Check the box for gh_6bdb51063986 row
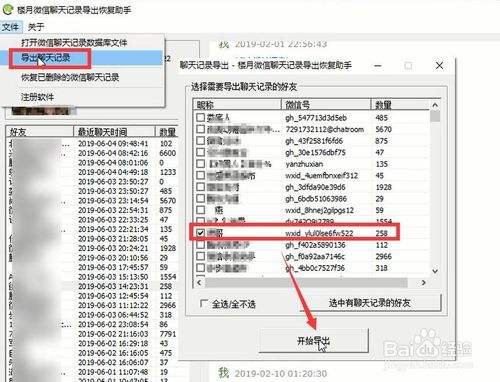The width and height of the screenshot is (500, 382). pyautogui.click(x=200, y=198)
